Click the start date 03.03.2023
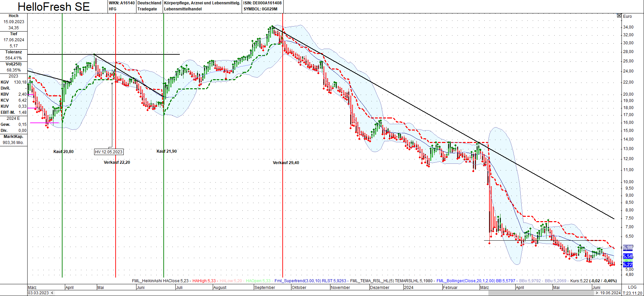This screenshot has height=296, width=644. (x=38, y=293)
